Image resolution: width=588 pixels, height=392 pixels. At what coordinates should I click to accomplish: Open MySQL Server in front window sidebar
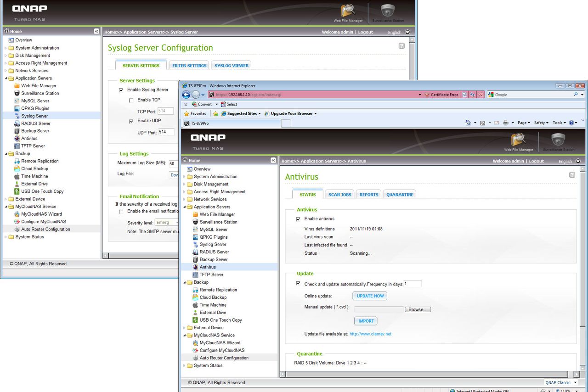coord(214,230)
